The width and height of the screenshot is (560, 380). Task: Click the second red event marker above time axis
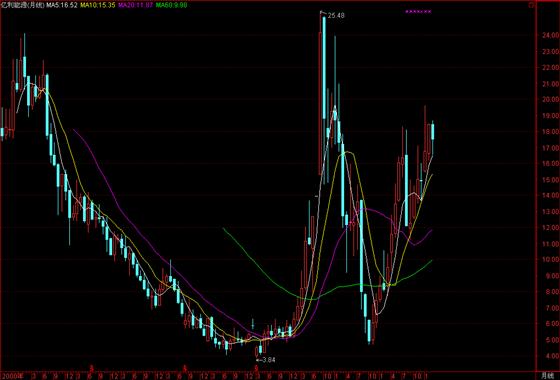(185, 367)
